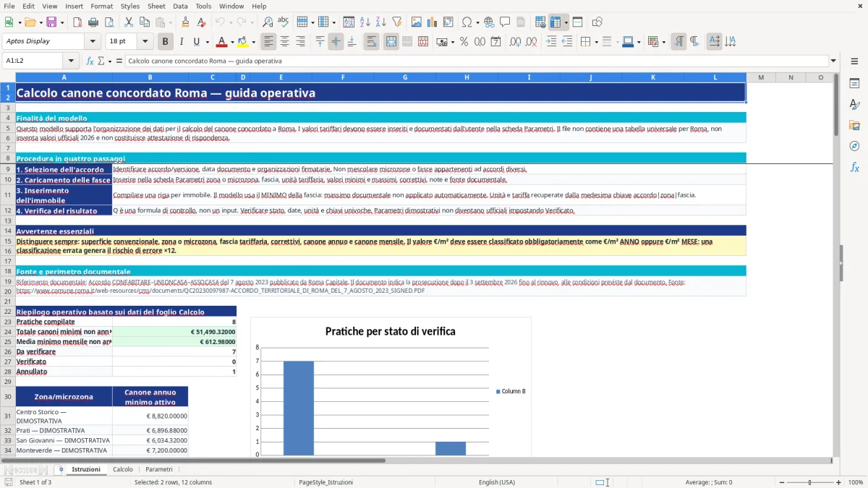Open the borders dropdown arrow
This screenshot has height=488, width=868.
[x=596, y=42]
